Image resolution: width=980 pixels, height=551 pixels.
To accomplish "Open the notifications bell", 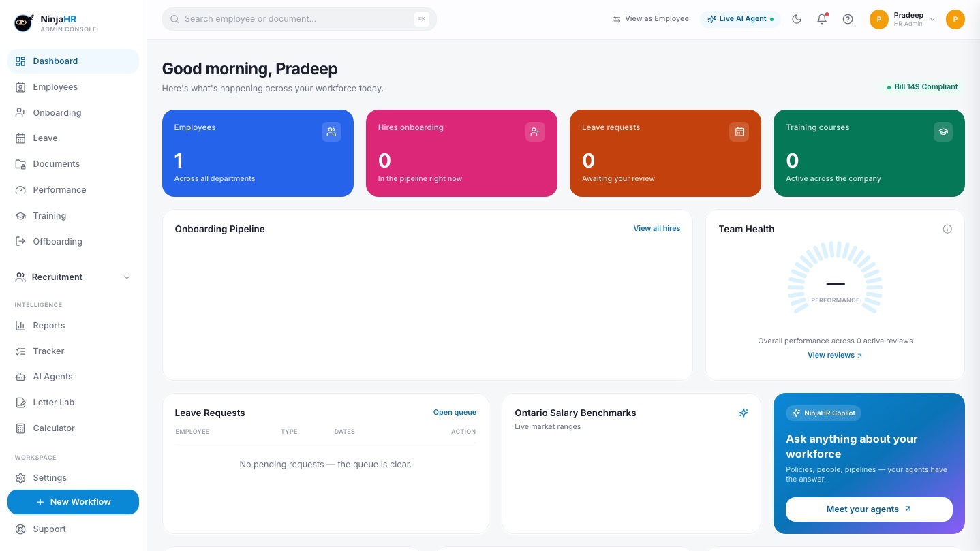I will click(x=822, y=19).
